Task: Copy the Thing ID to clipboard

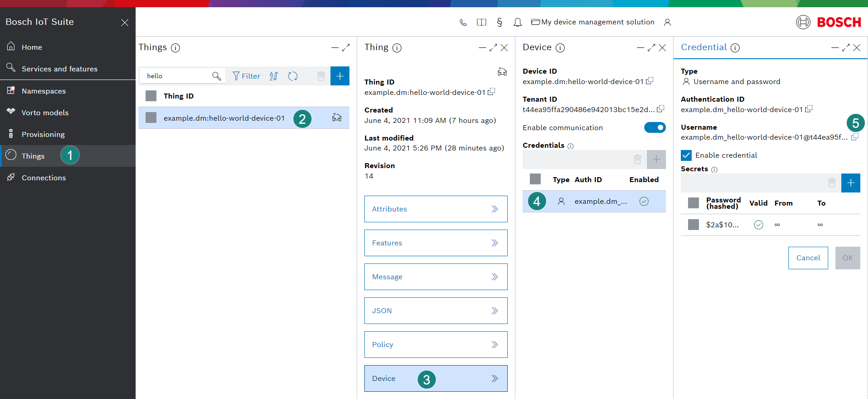Action: pos(491,92)
